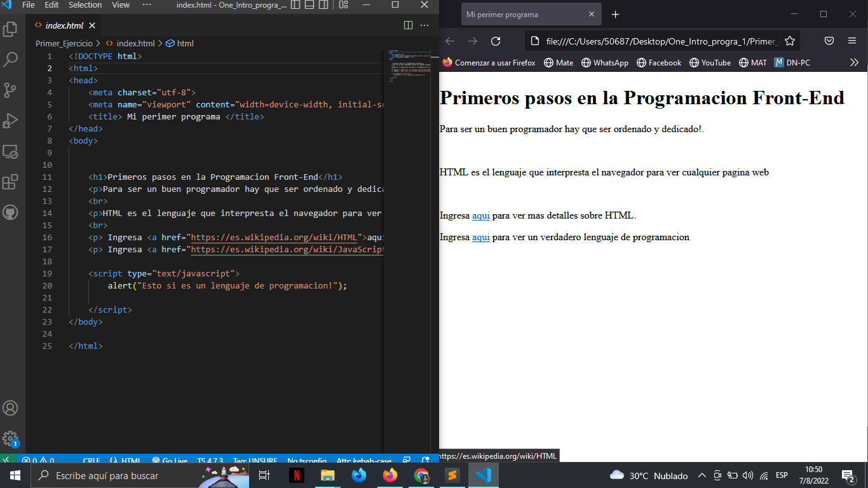
Task: Open the MAT bookmark
Action: (x=752, y=63)
